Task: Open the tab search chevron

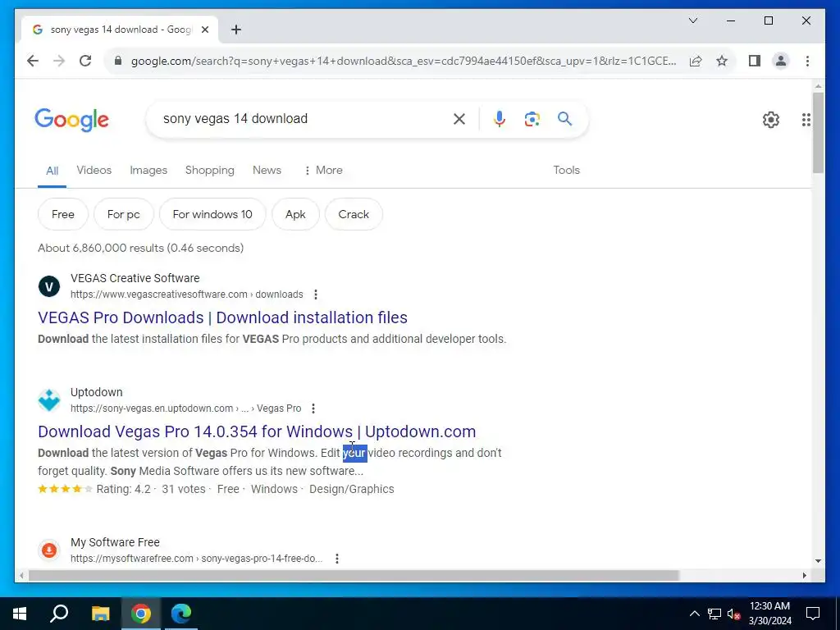Action: [692, 21]
